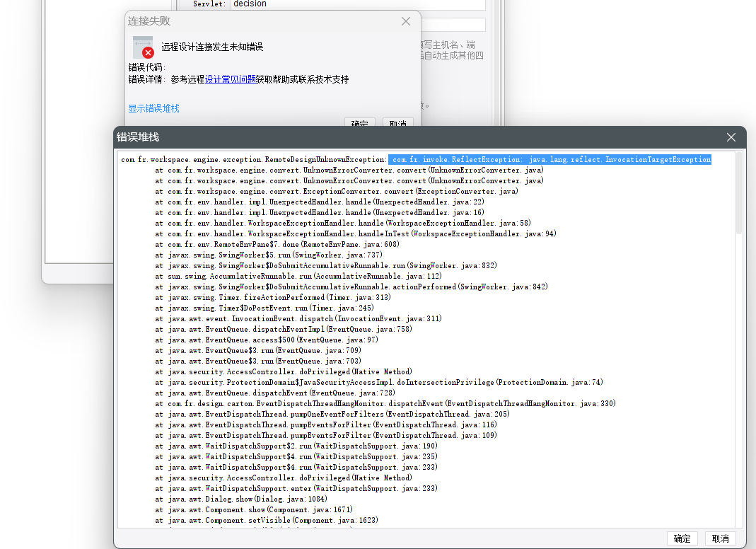Click the red error icon
This screenshot has height=549, width=756.
coord(148,52)
